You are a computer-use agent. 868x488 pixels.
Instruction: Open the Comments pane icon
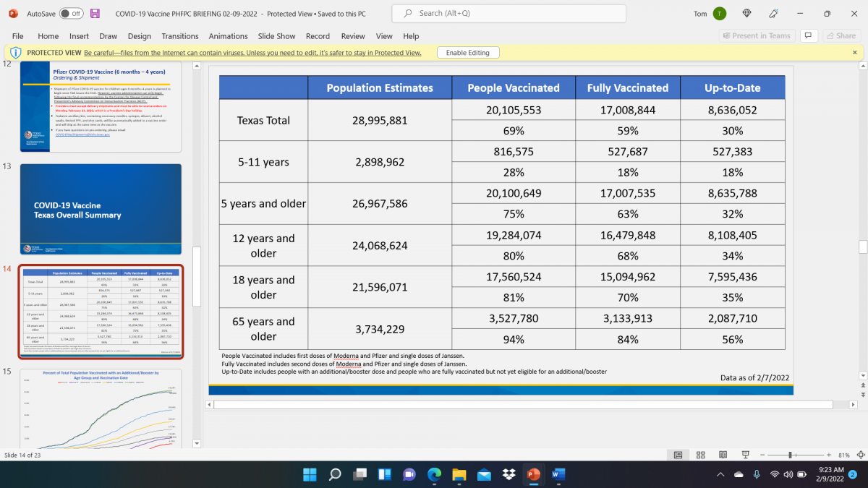click(x=808, y=35)
